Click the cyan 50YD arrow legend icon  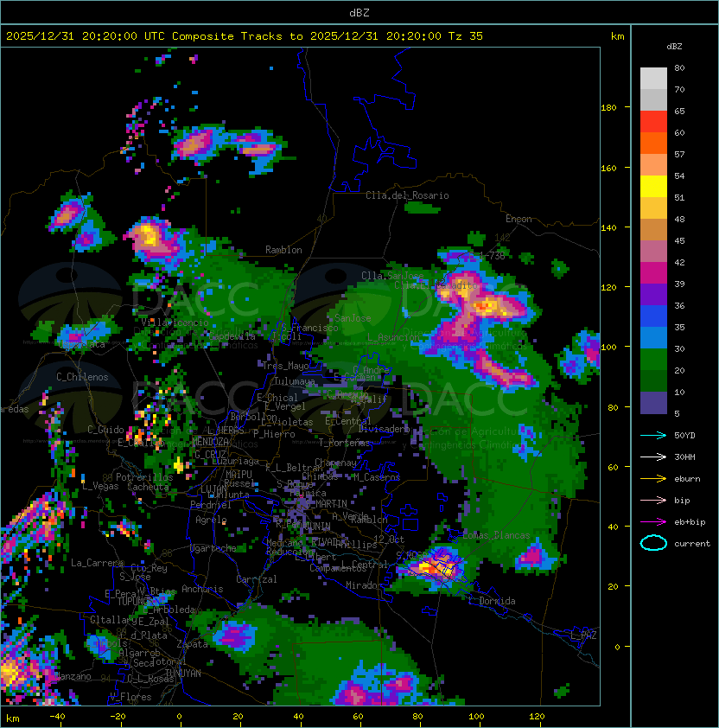click(652, 435)
